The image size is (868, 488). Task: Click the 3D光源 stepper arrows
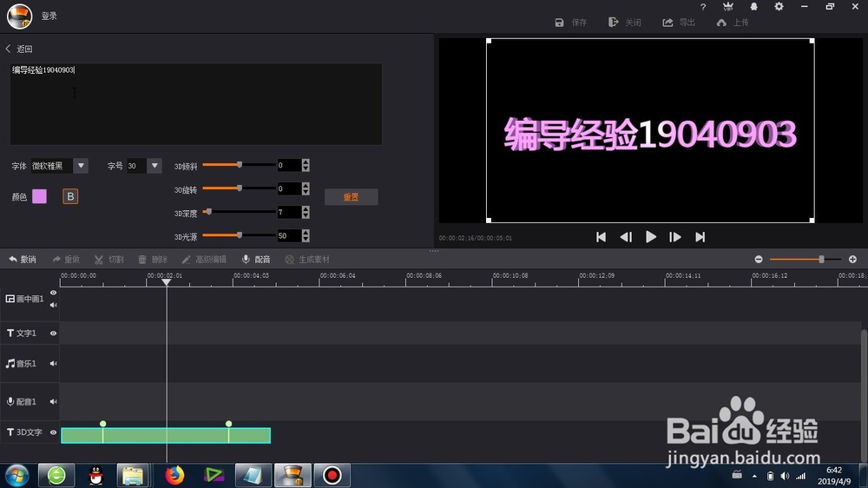pyautogui.click(x=306, y=236)
